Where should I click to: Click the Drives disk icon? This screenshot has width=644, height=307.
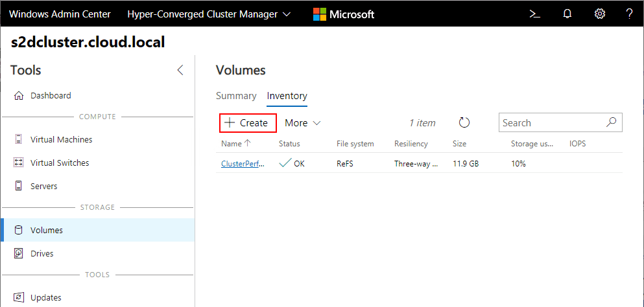click(x=18, y=253)
